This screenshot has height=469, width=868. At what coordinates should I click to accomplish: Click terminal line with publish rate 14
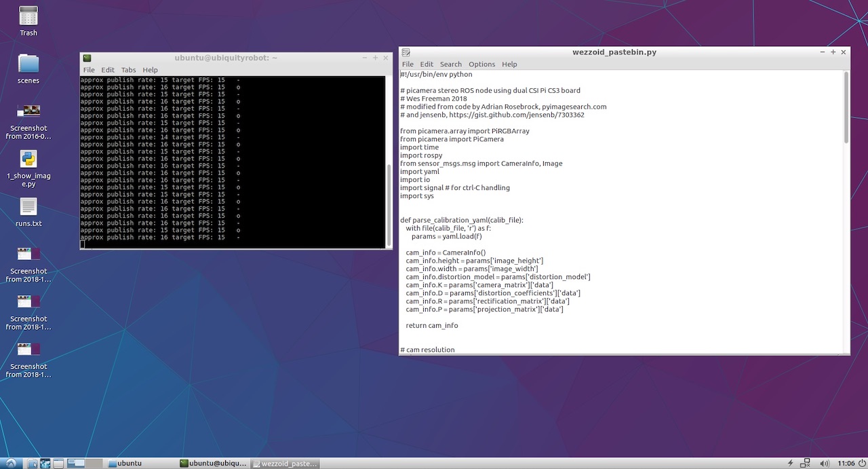(160, 137)
